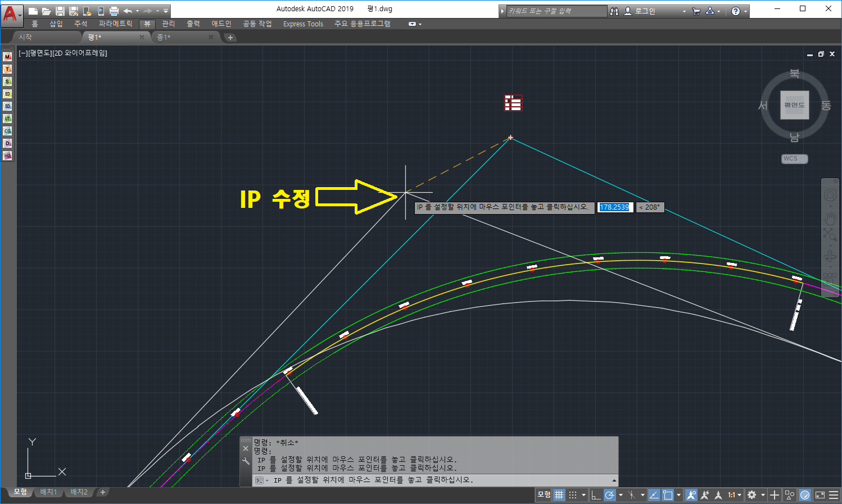Click the WCS coordinate system button
The width and height of the screenshot is (842, 504).
(x=794, y=158)
